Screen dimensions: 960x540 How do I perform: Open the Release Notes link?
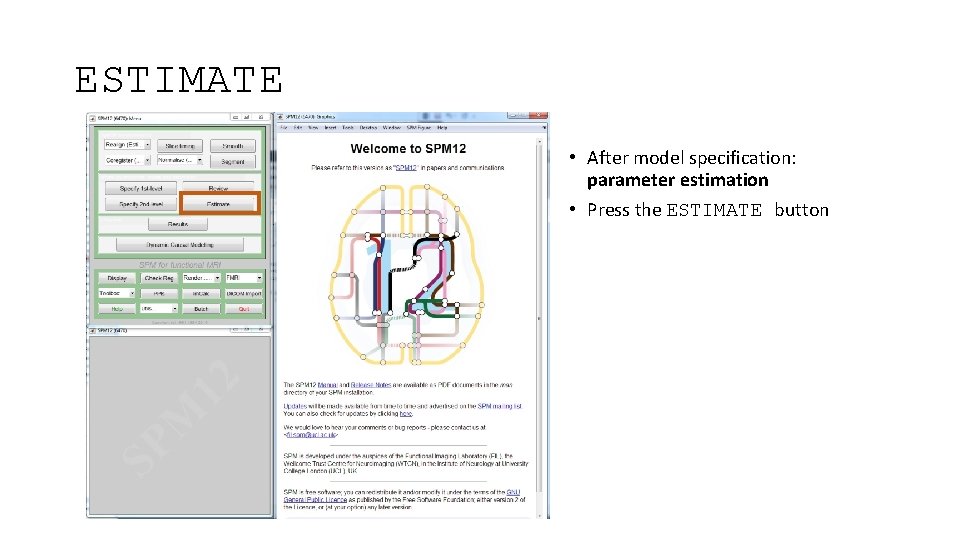[370, 385]
